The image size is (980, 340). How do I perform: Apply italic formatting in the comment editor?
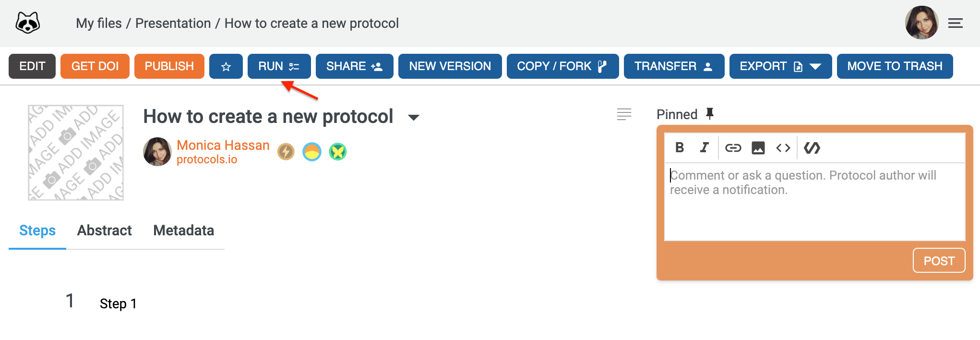click(704, 148)
